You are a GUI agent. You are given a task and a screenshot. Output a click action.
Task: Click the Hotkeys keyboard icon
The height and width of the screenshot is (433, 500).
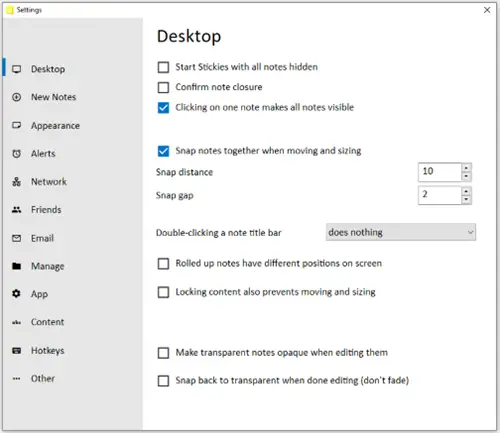(16, 351)
